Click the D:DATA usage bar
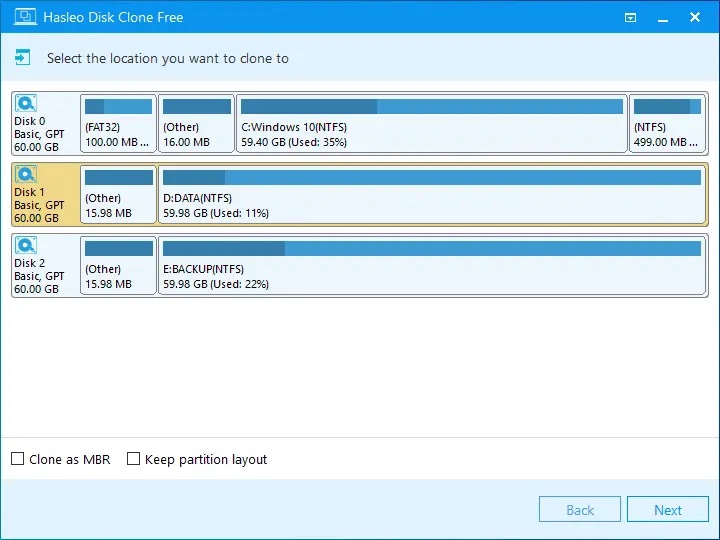 click(432, 178)
